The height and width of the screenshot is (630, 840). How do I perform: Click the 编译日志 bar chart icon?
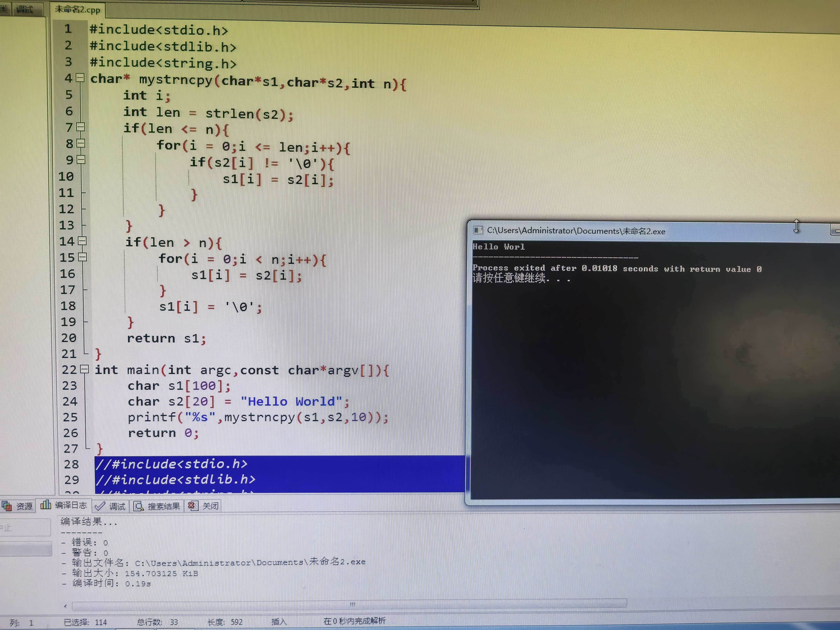point(46,505)
